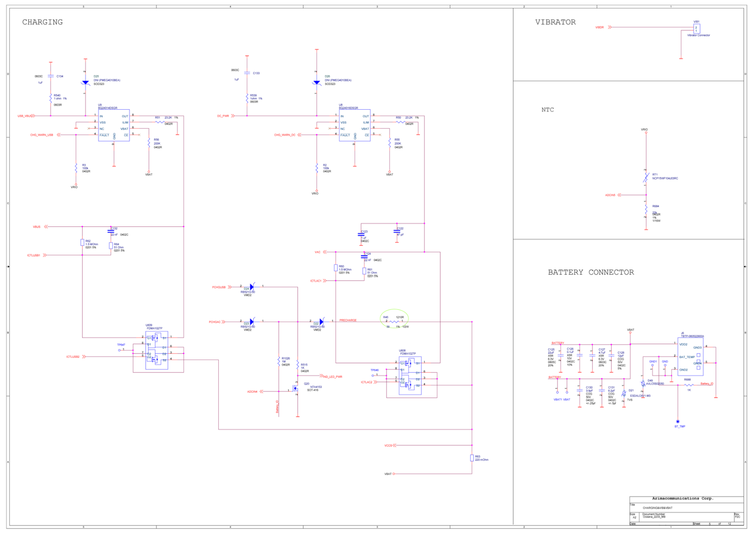Viewport: 756px width, 535px height.
Task: Click the U608 FDMA1027P MOSFET block
Action: (410, 375)
